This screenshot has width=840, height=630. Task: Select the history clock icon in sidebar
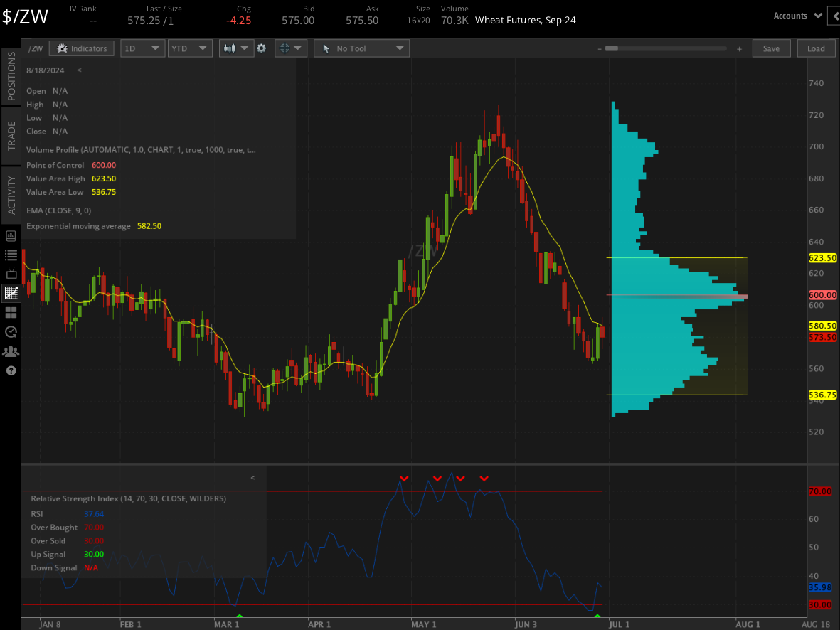click(11, 332)
